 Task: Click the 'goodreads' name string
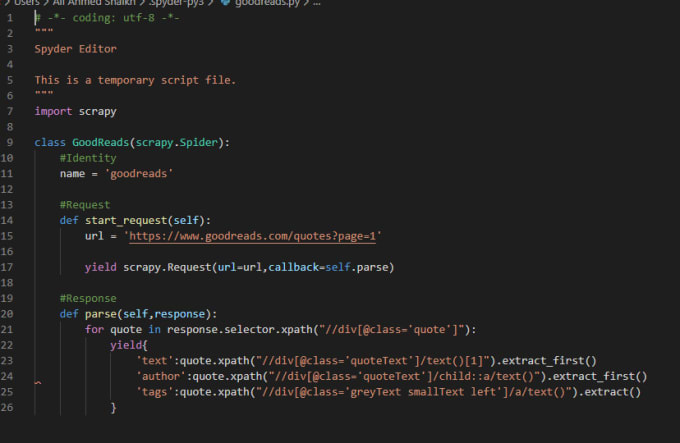click(139, 174)
